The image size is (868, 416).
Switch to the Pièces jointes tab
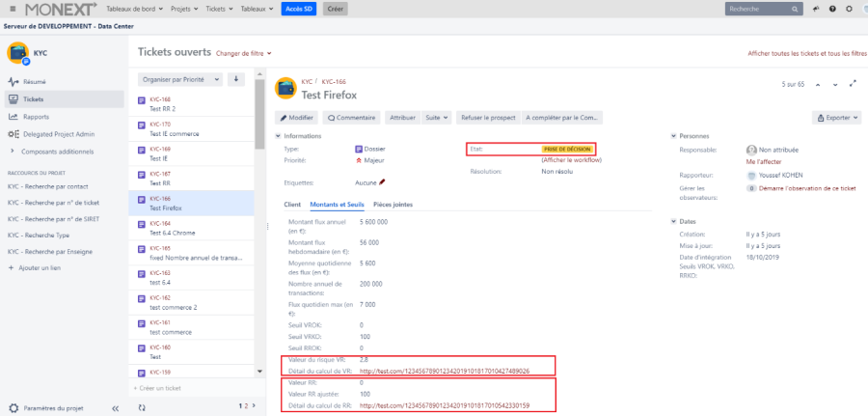pos(393,205)
